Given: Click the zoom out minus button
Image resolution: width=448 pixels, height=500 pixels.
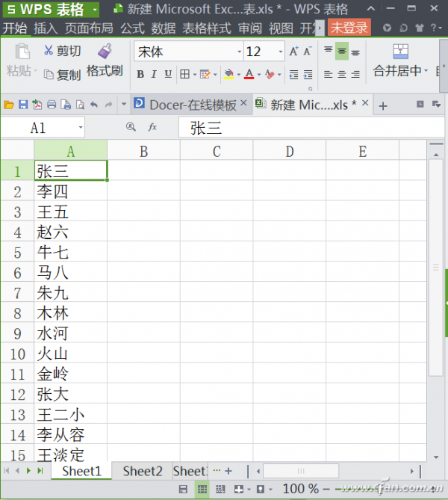Looking at the screenshot, I should point(326,489).
